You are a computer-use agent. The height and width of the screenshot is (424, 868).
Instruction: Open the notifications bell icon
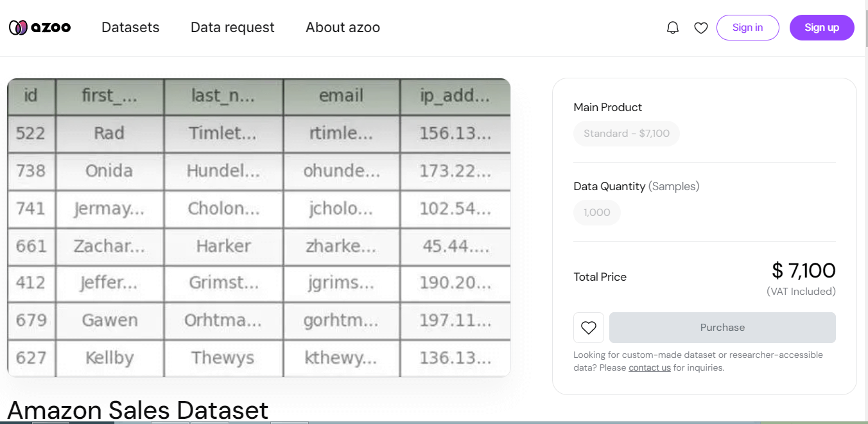click(x=672, y=27)
